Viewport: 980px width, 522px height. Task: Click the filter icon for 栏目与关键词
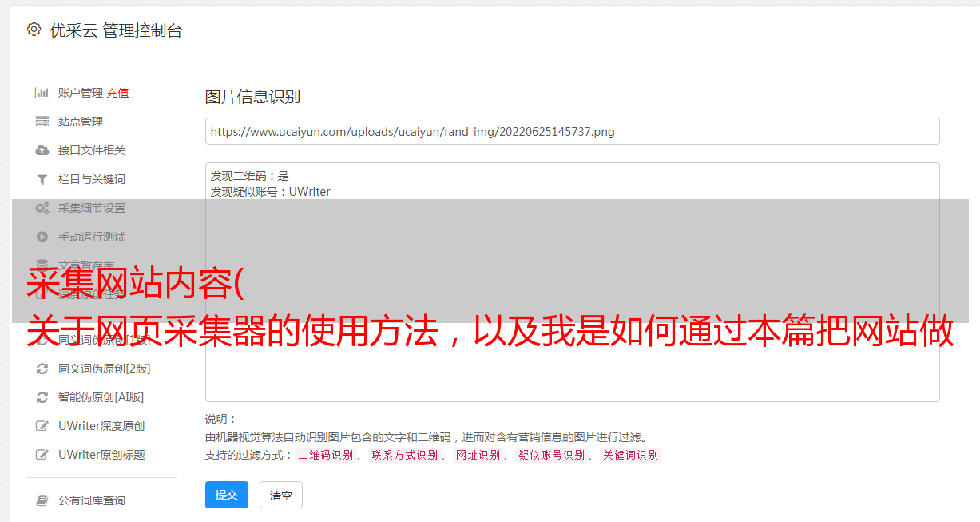coord(42,179)
